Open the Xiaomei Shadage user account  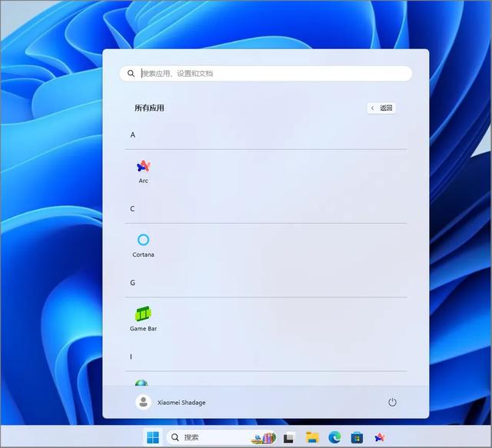pos(171,402)
